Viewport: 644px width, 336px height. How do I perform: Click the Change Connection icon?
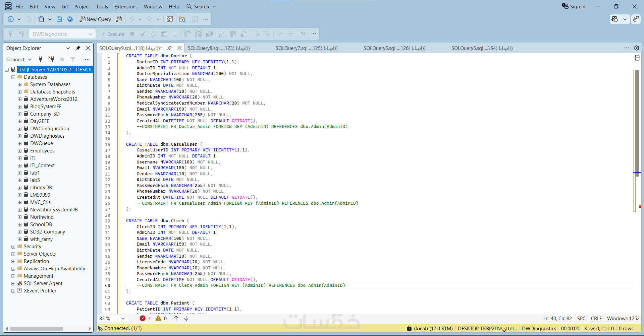point(21,34)
